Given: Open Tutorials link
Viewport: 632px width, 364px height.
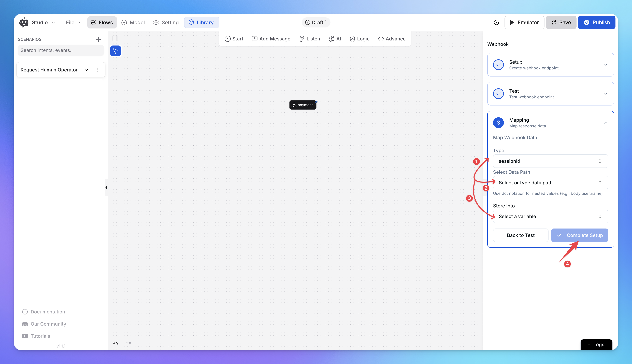Looking at the screenshot, I should coord(36,336).
